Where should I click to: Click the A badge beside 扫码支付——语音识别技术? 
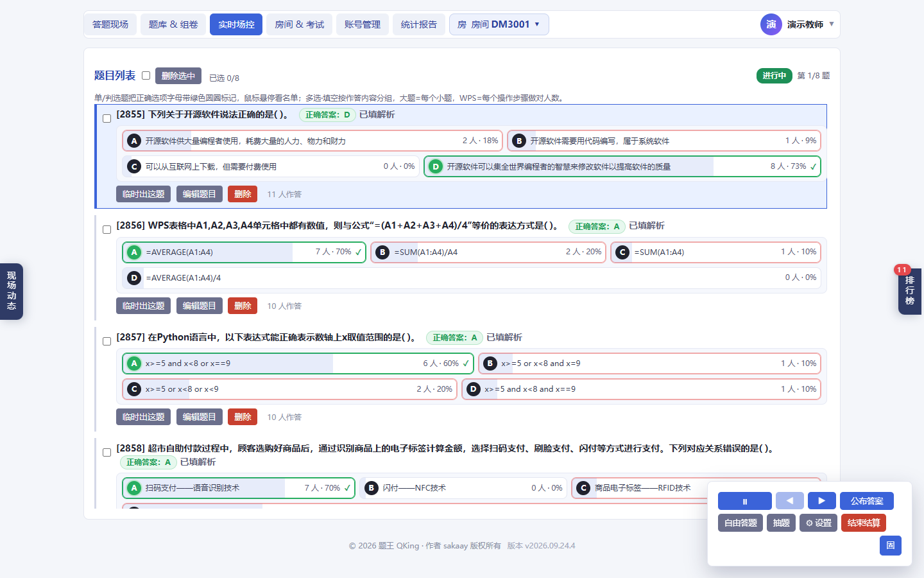pos(133,488)
